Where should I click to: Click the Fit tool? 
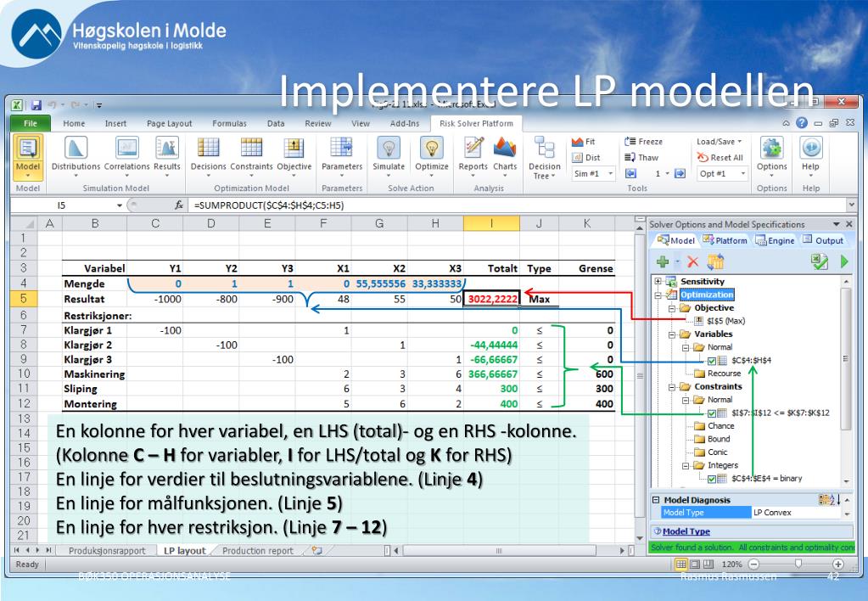click(x=584, y=142)
